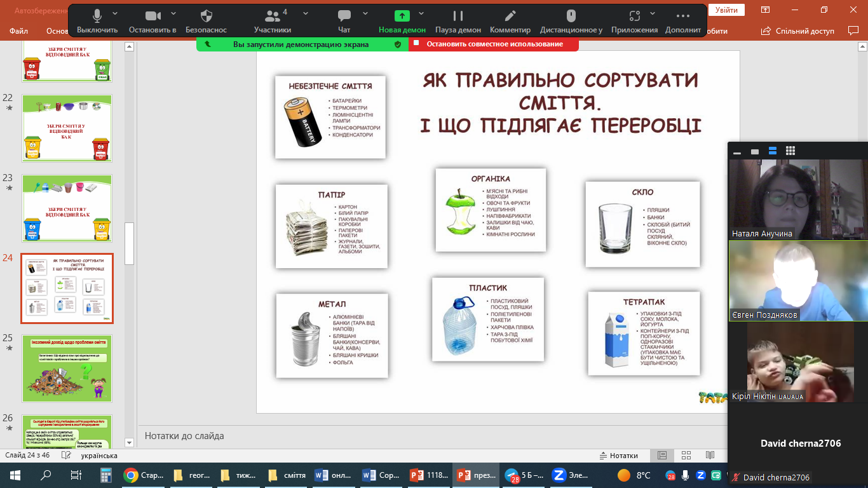
Task: Select slide 25 thumbnail
Action: click(67, 369)
